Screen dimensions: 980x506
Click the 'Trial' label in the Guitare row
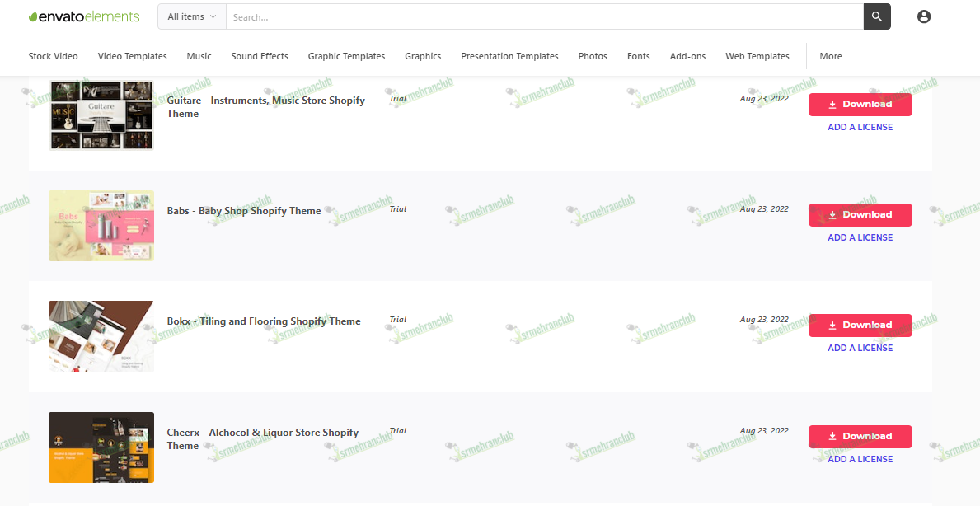click(x=398, y=99)
